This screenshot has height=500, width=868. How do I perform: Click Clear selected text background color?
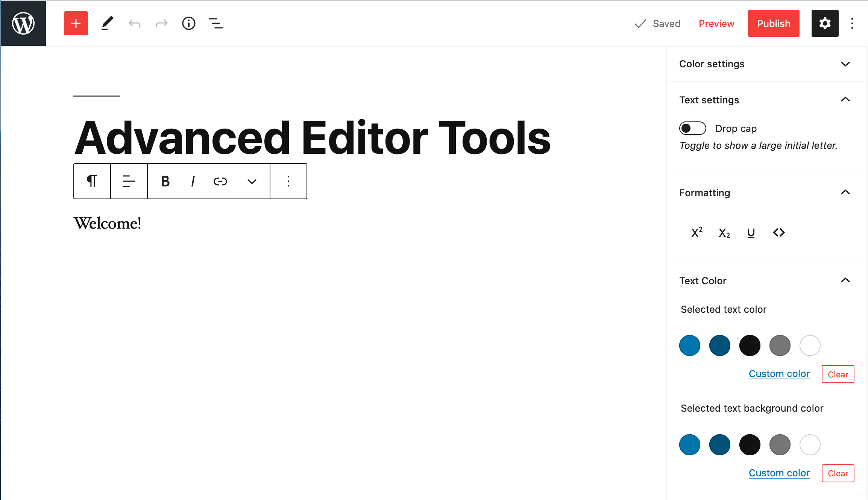838,473
